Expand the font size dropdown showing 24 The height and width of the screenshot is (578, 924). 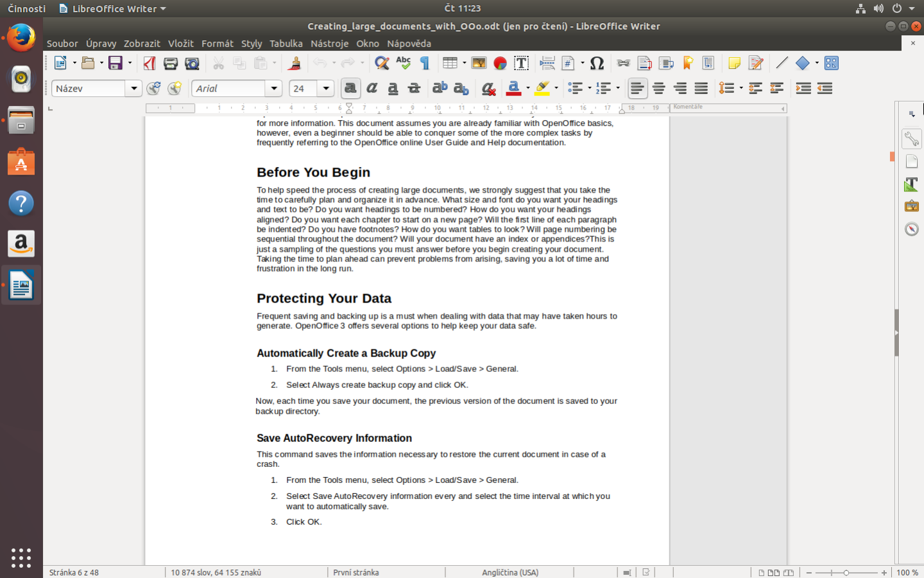326,89
